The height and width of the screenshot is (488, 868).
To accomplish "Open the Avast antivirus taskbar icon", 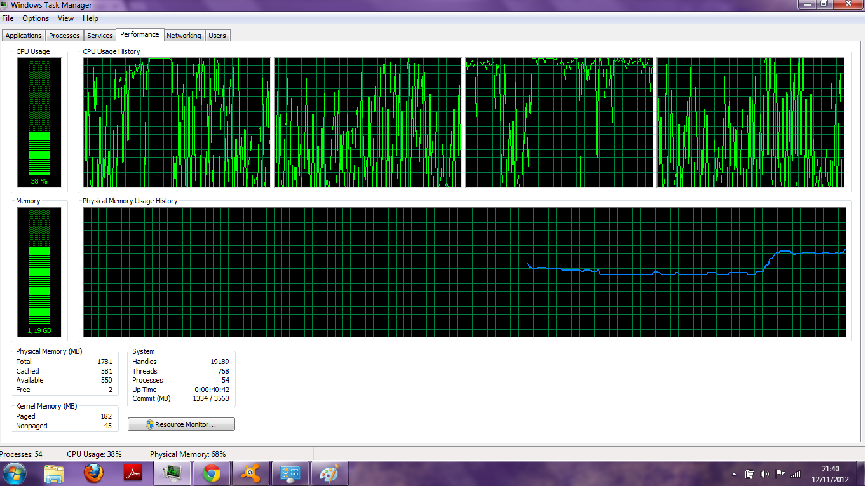I will click(251, 474).
